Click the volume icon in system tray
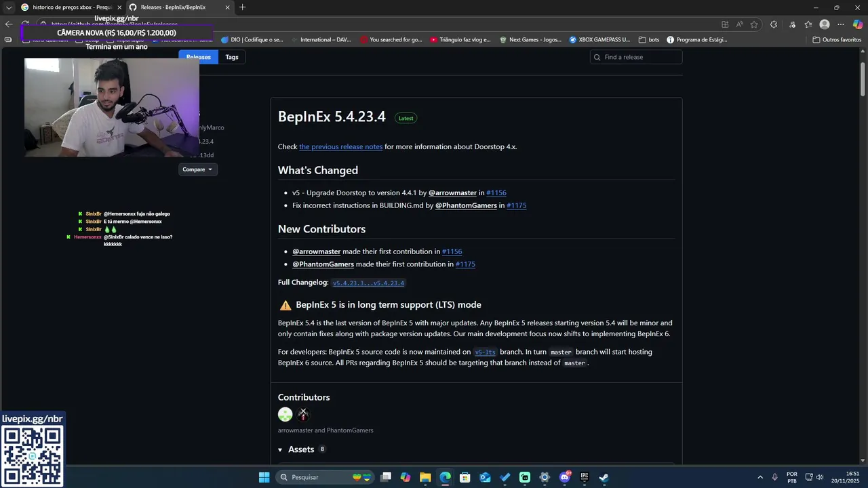 click(819, 477)
